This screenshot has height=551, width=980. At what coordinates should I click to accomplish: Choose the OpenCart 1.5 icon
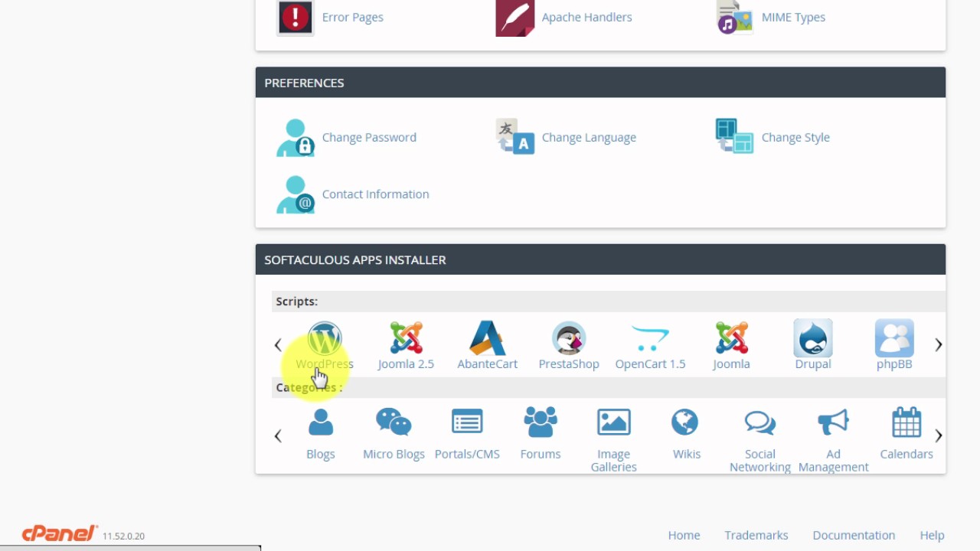[650, 338]
